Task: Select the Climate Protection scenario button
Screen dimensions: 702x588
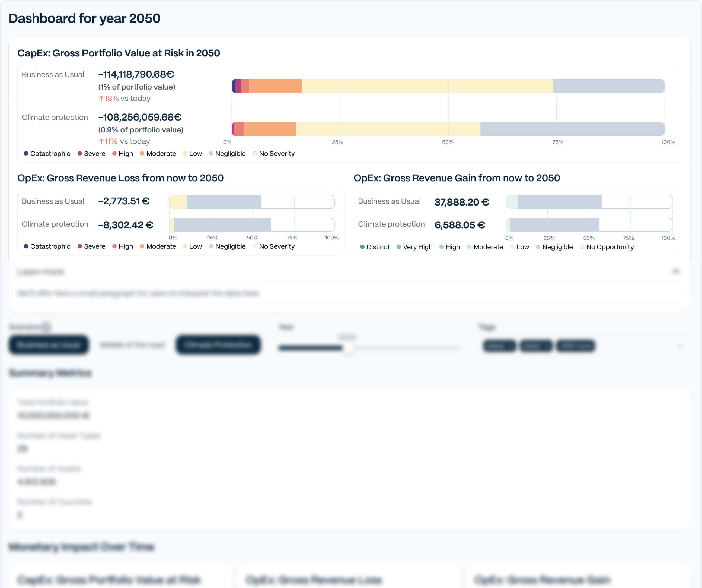Action: (219, 344)
